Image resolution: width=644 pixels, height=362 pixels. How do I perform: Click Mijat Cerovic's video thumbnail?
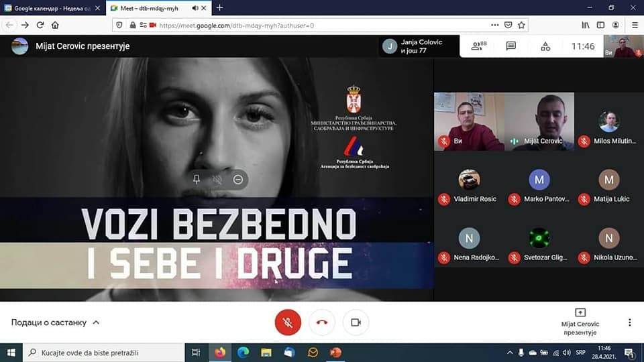click(x=539, y=121)
